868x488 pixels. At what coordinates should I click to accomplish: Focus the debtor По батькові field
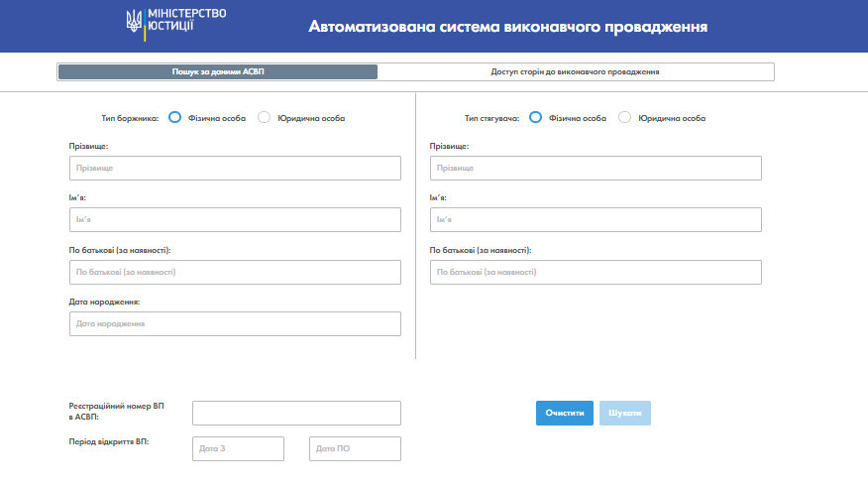235,272
